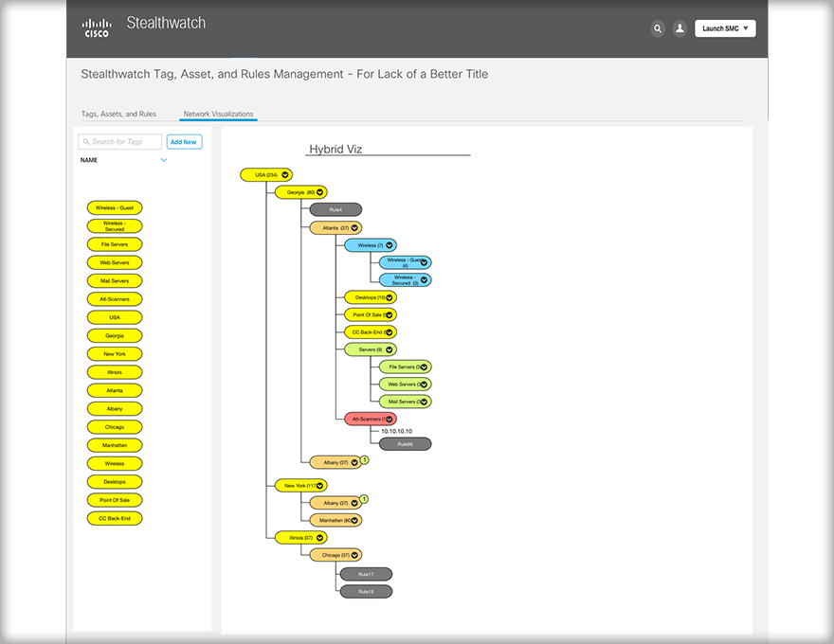Click the Add New button
The height and width of the screenshot is (644, 834).
click(184, 142)
